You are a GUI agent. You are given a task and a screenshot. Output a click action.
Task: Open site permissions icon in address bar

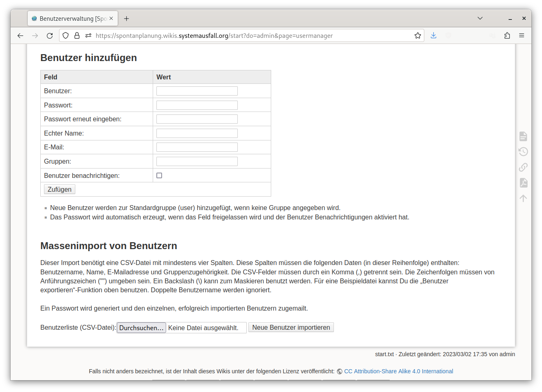[88, 35]
